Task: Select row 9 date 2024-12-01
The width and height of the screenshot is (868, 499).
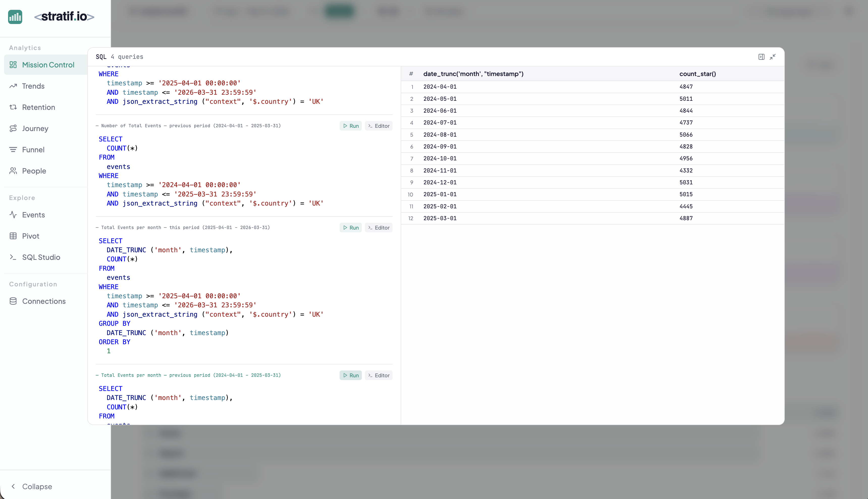Action: pyautogui.click(x=440, y=182)
